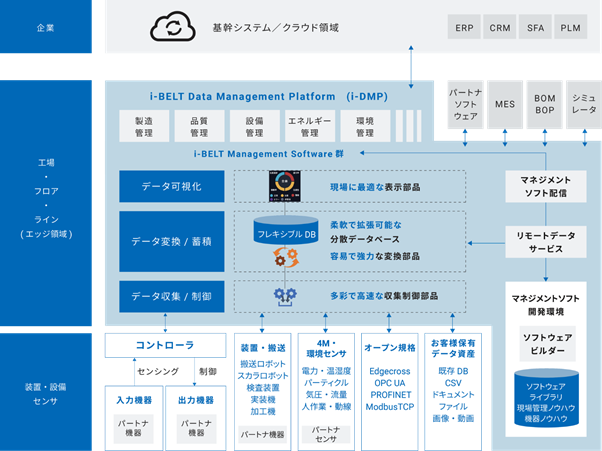Click the コントローラ box
602x451 pixels.
[x=165, y=345]
